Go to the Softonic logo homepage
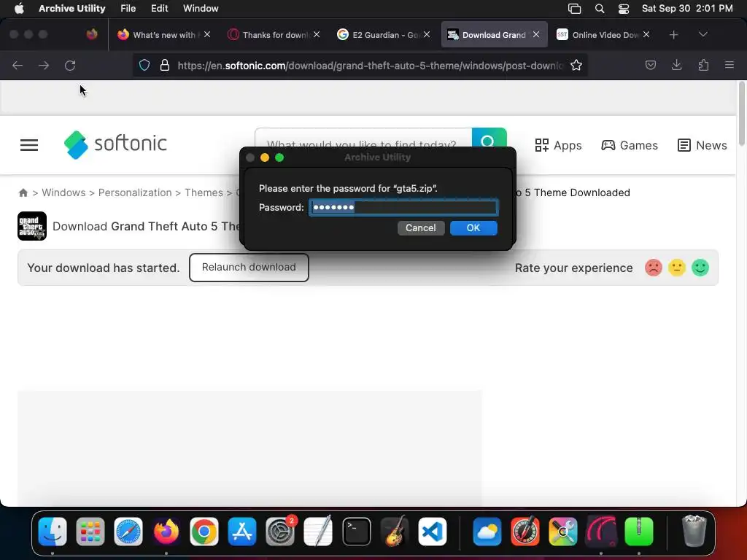This screenshot has height=560, width=747. 115,144
